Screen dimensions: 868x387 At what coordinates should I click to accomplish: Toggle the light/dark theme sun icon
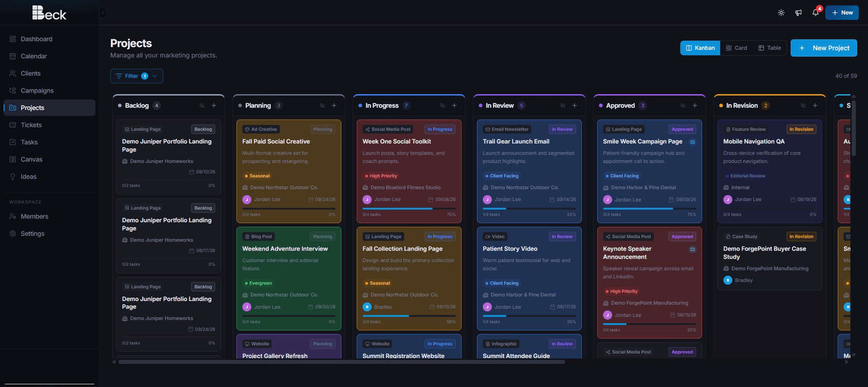[x=781, y=13]
